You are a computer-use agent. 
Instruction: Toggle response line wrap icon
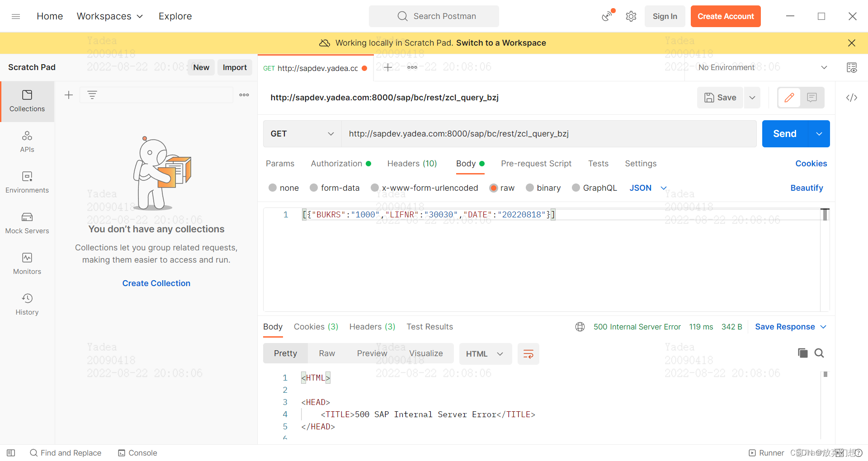tap(528, 354)
